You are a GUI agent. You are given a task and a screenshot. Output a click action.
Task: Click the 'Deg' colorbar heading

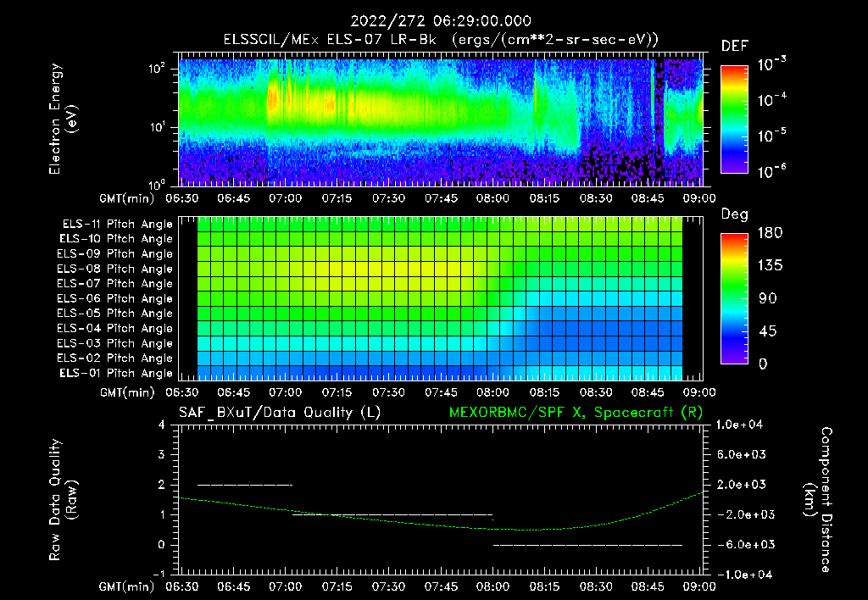pyautogui.click(x=735, y=215)
